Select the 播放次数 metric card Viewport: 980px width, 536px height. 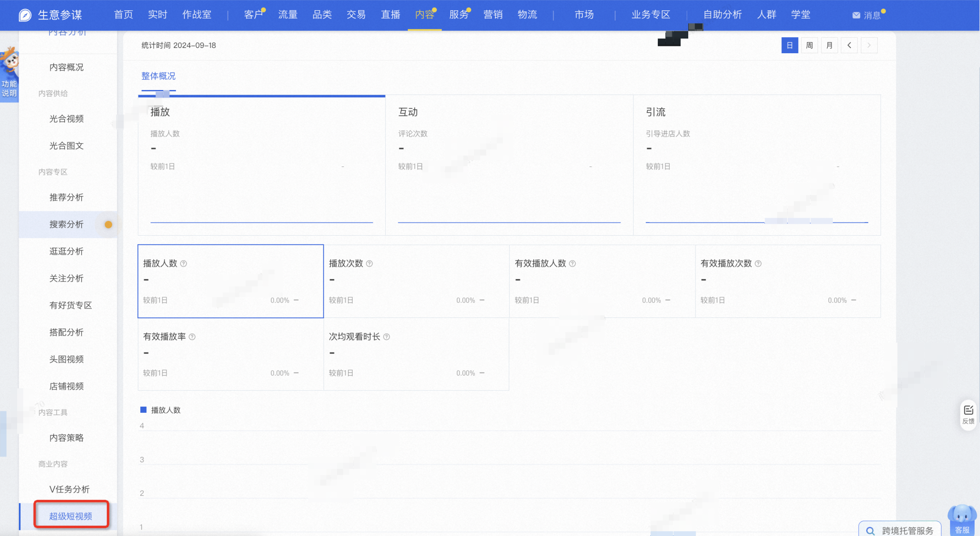click(417, 281)
